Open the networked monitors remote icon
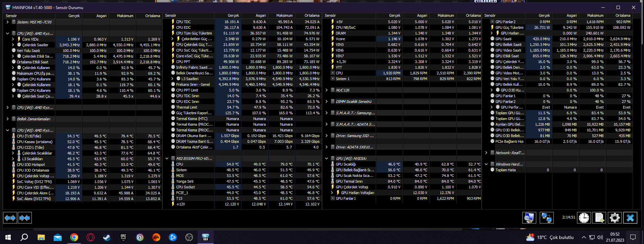The image size is (644, 244). [x=546, y=218]
